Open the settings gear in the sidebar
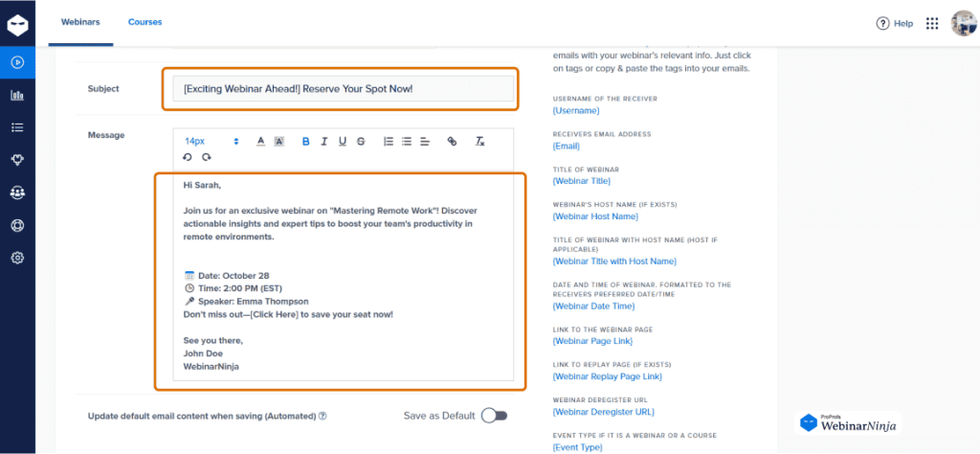Viewport: 980px width, 454px height. tap(17, 258)
